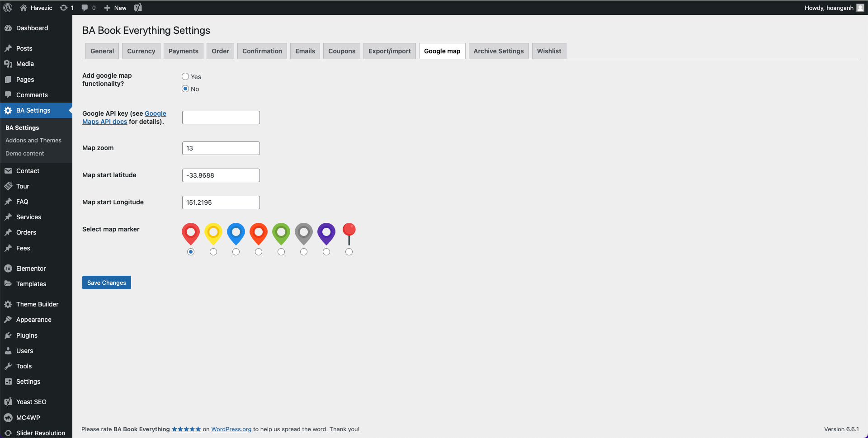Open the WordPress.org link in footer
Screen dimensions: 868x438
(231, 429)
